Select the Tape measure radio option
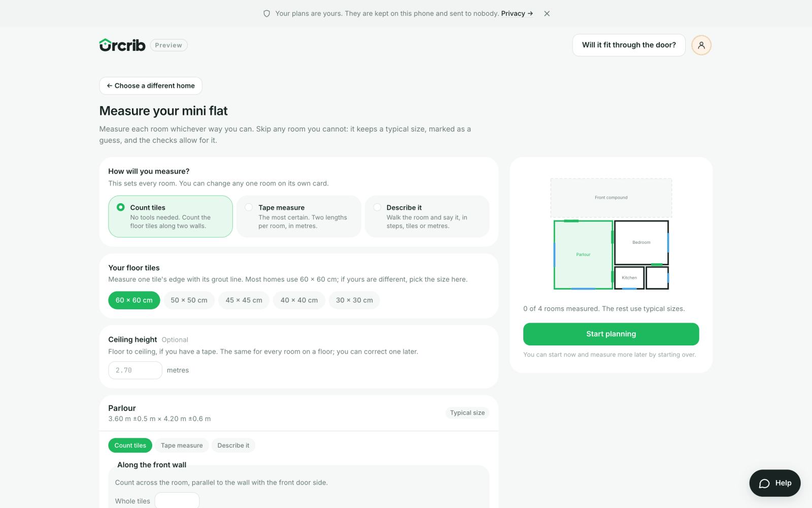This screenshot has width=812, height=508. 299,216
